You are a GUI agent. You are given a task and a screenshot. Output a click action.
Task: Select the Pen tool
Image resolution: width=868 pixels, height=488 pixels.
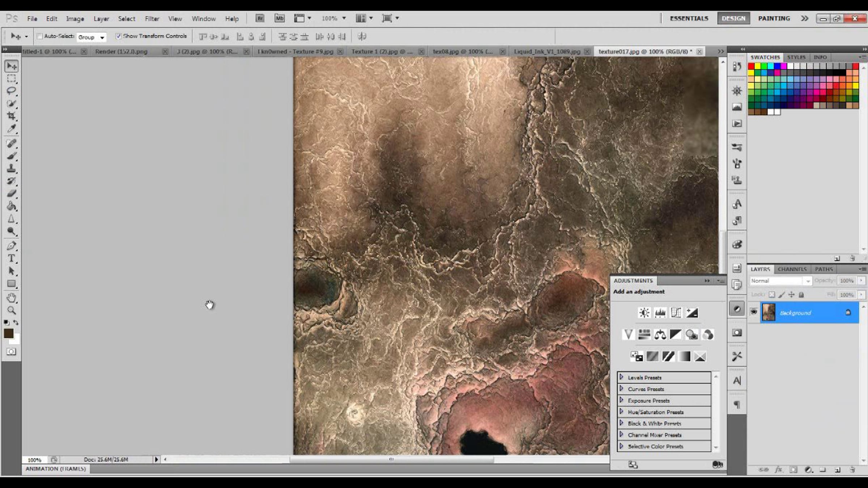(x=11, y=246)
